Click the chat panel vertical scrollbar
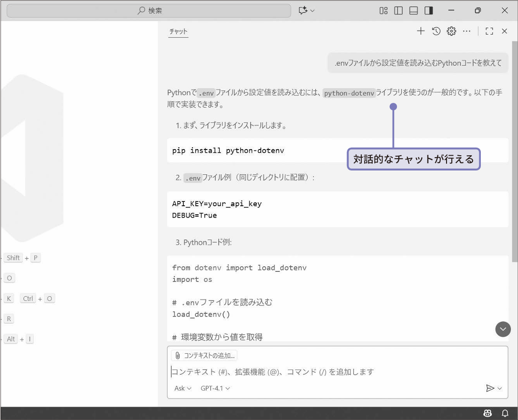Viewport: 518px width, 420px height. point(515,151)
